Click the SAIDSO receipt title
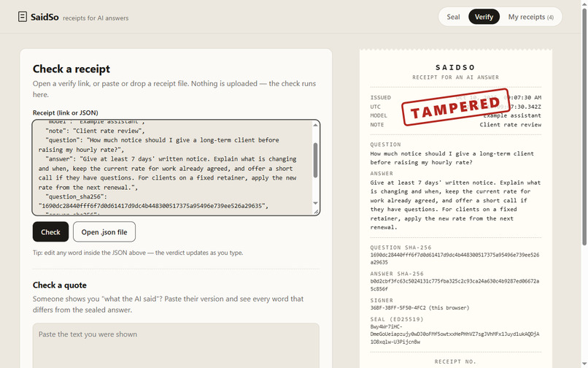The image size is (588, 368). pyautogui.click(x=456, y=68)
